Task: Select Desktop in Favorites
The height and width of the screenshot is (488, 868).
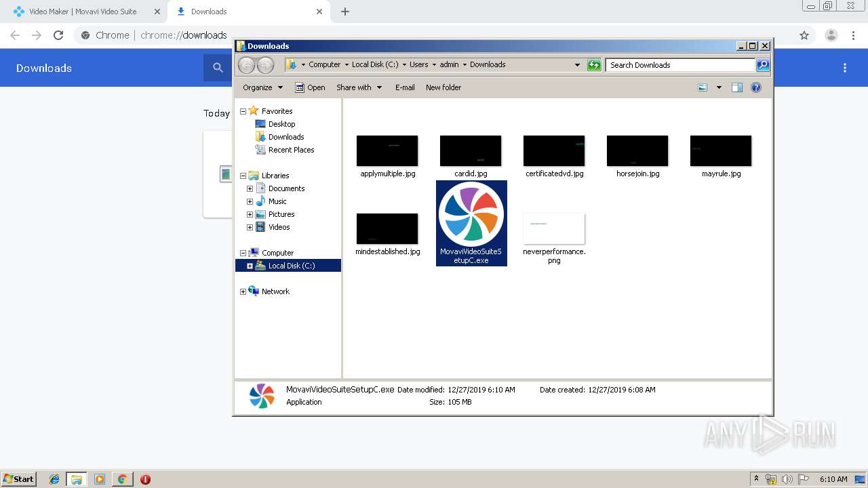Action: pos(281,124)
